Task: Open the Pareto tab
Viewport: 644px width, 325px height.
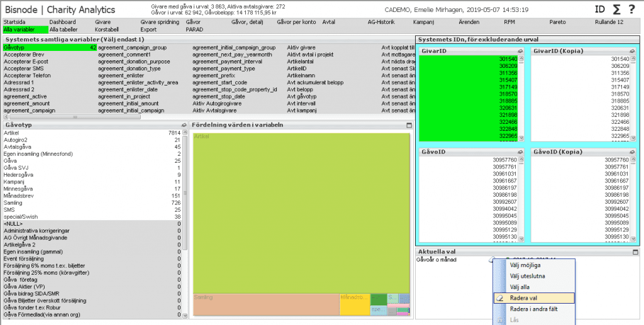Action: [x=557, y=22]
